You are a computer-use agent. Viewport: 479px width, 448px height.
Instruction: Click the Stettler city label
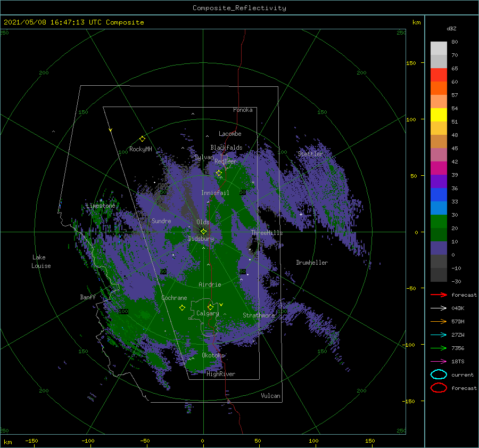[310, 154]
